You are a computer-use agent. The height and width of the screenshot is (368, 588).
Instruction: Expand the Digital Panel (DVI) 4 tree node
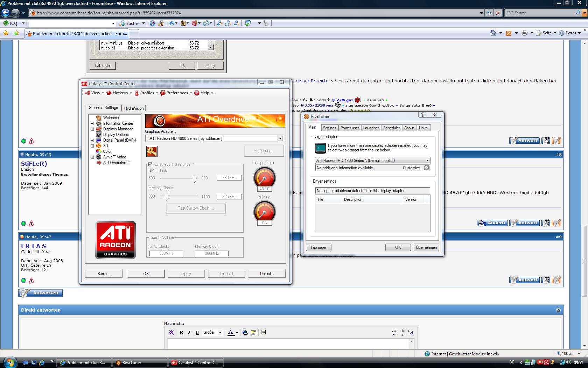(x=92, y=140)
